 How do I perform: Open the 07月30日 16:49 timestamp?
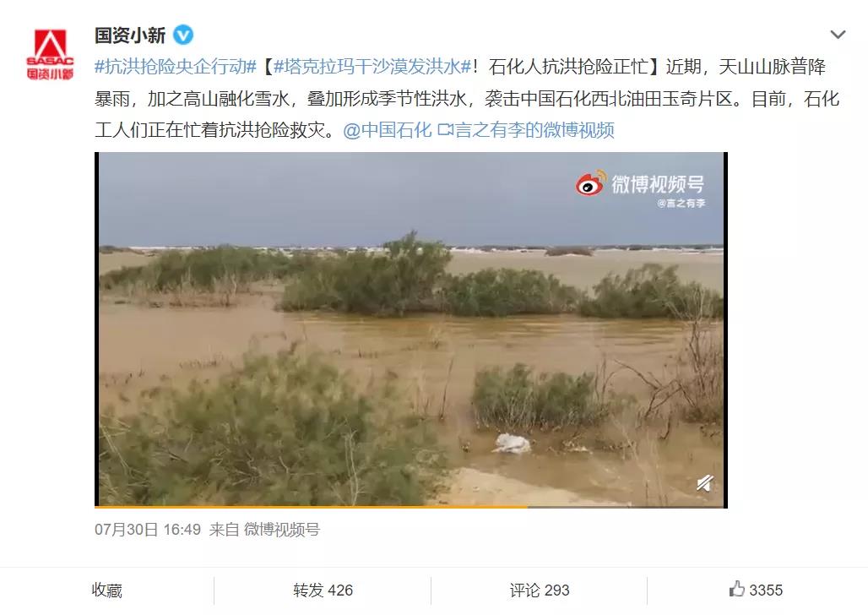[148, 530]
